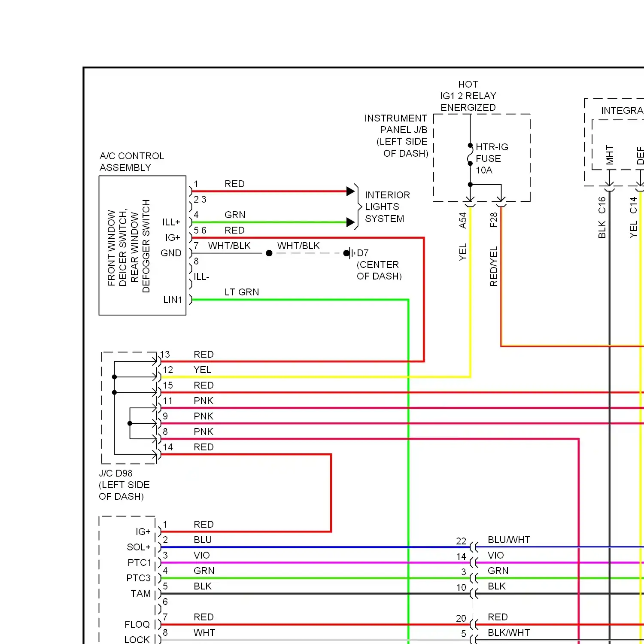Click the PTC3 terminal label
Screen dimensions: 644x644
click(x=138, y=578)
